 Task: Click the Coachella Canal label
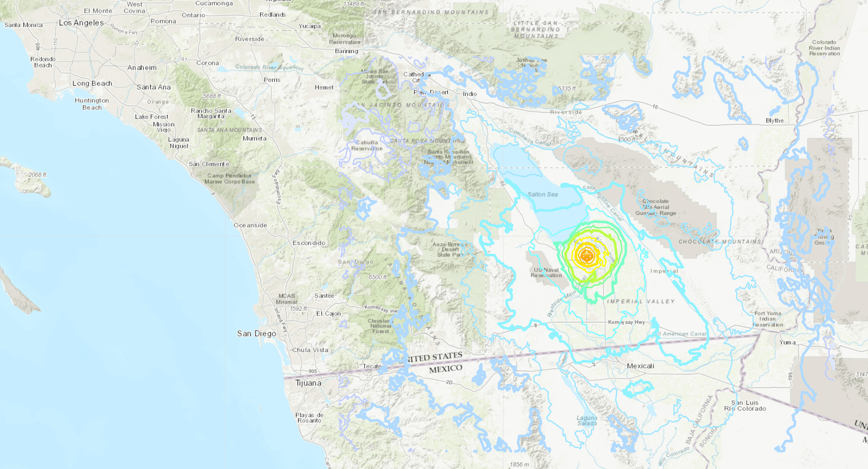[x=529, y=137]
